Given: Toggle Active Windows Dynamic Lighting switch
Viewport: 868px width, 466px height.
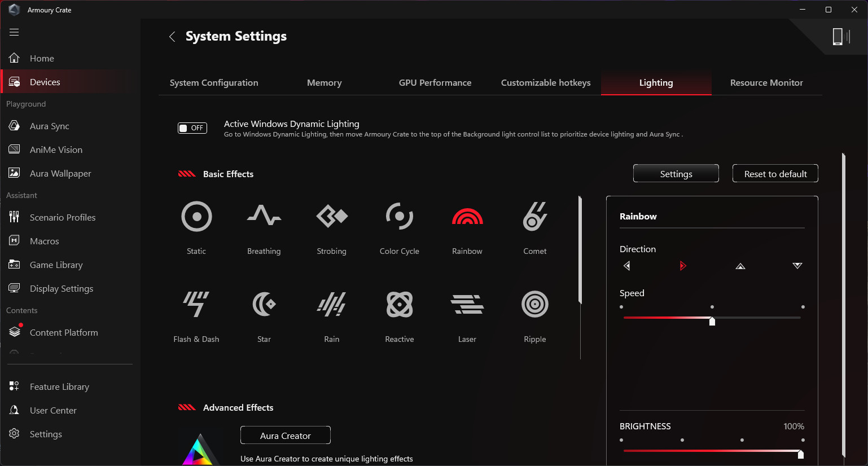Looking at the screenshot, I should (192, 128).
